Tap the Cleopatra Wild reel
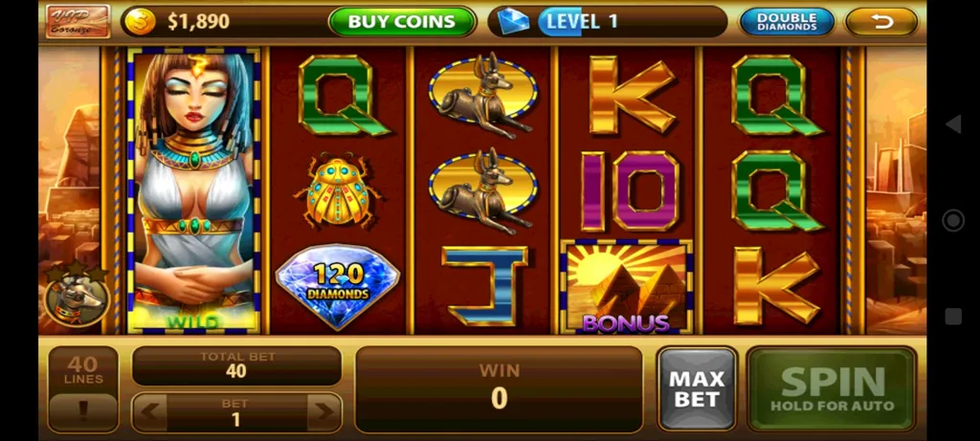 (193, 190)
